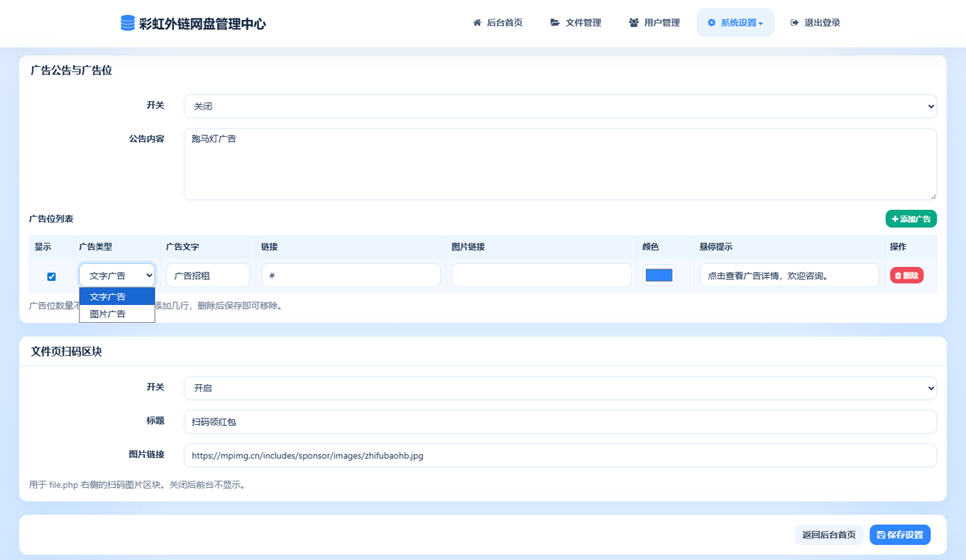Click the gear icon beside 系统设置
966x560 pixels.
(712, 23)
